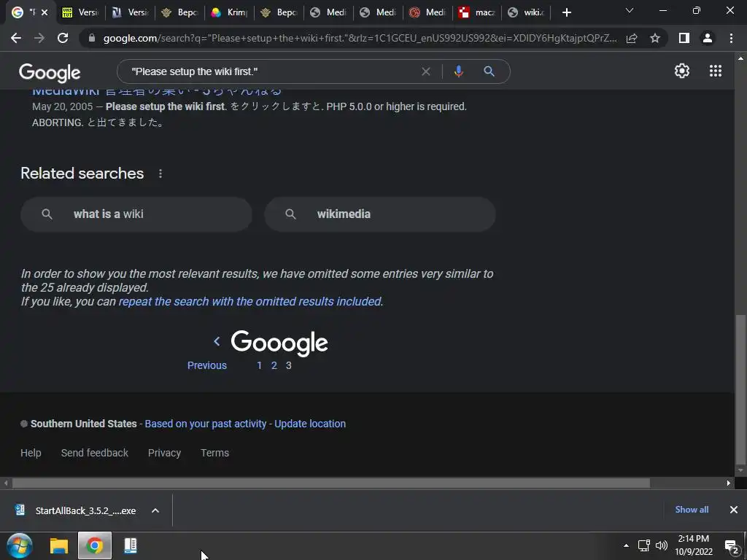Search related 'what is a wiki'
747x560 pixels.
click(136, 214)
